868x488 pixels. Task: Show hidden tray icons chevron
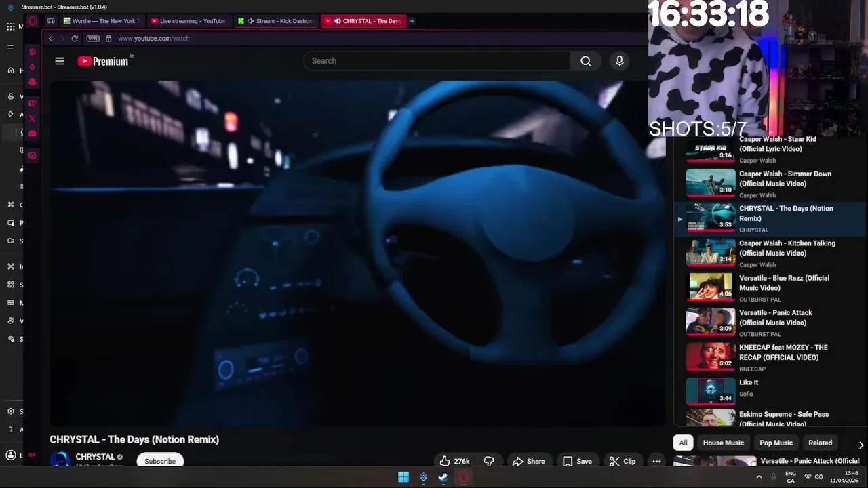759,477
